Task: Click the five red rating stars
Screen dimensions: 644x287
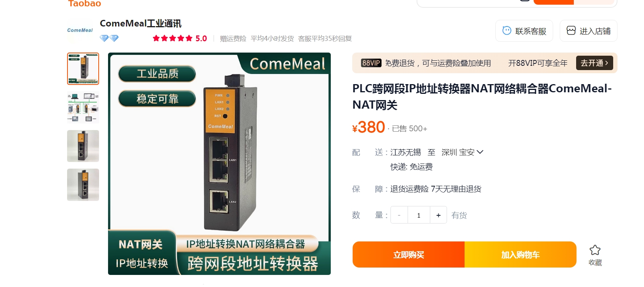Action: [x=172, y=38]
